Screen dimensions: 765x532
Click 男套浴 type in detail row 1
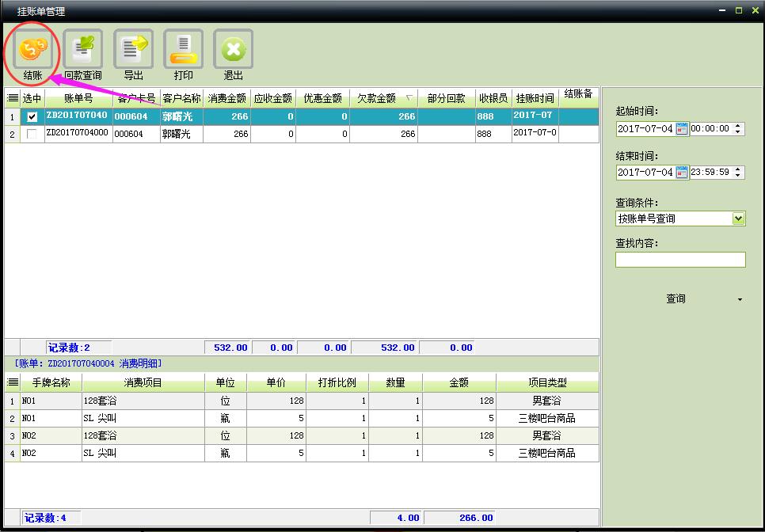click(547, 401)
